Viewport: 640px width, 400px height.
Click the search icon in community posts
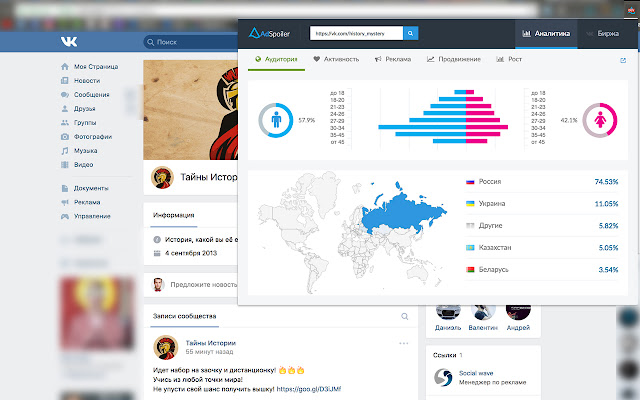[405, 316]
